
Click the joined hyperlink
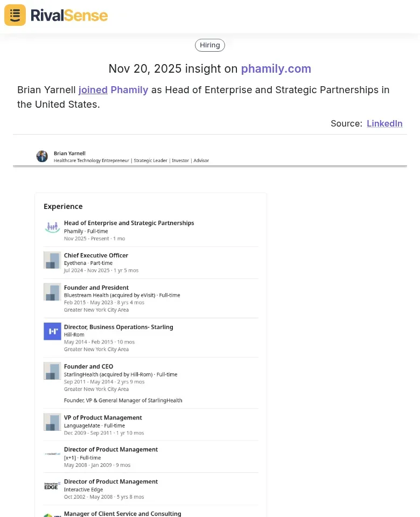pyautogui.click(x=93, y=89)
